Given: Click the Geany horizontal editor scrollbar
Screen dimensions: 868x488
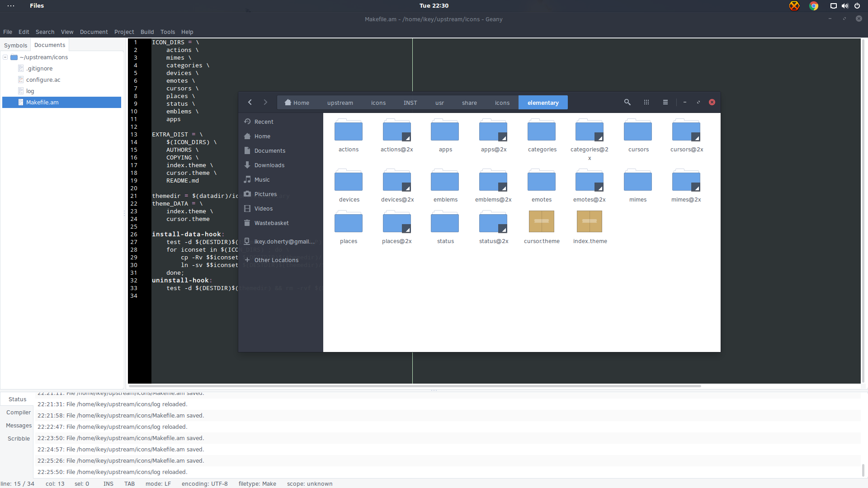Looking at the screenshot, I should point(415,386).
